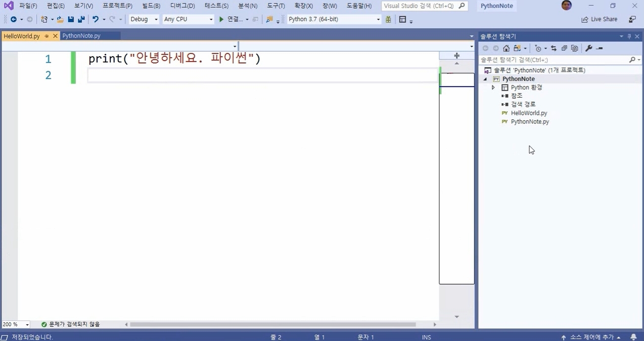Image resolution: width=644 pixels, height=341 pixels.
Task: Save the current file with Save icon
Action: tap(71, 19)
